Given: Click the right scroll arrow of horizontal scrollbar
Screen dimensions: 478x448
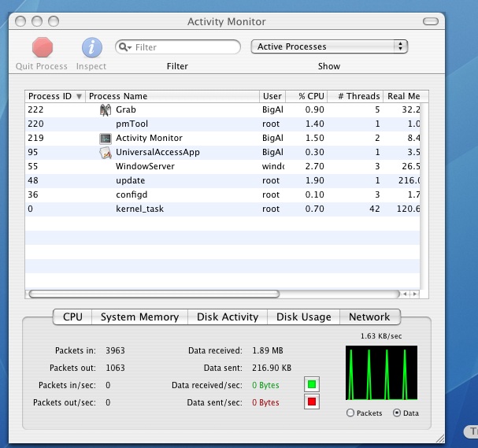Looking at the screenshot, I should click(x=414, y=294).
